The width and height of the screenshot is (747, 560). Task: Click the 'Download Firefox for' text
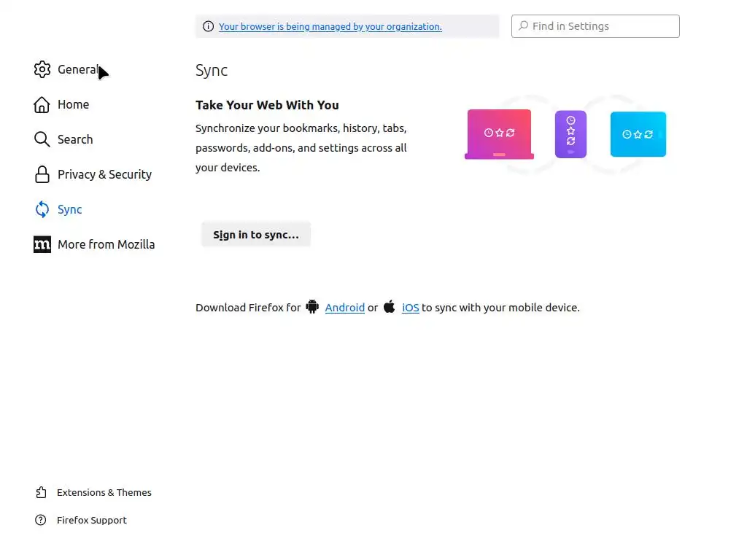click(248, 308)
